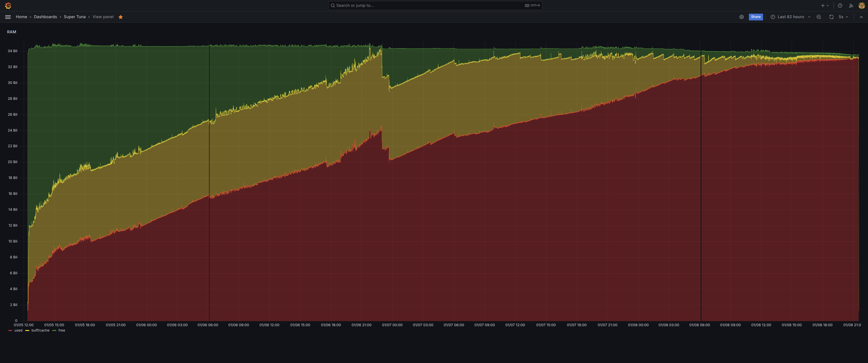Image resolution: width=868 pixels, height=363 pixels.
Task: Refresh the dashboard with the refresh icon
Action: pyautogui.click(x=831, y=17)
